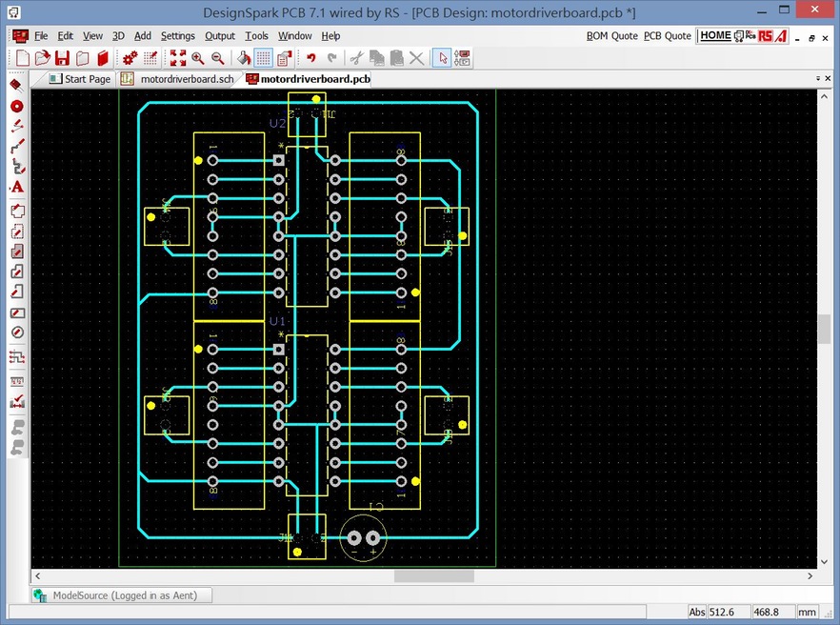Click the horizontal scrollbar right arrow
Screen dimensions: 840x625
pos(810,576)
